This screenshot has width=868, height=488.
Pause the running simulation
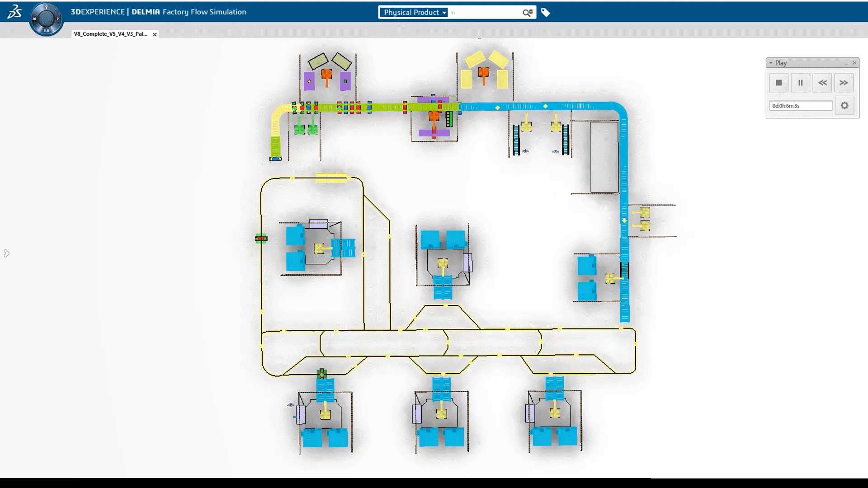coord(800,83)
